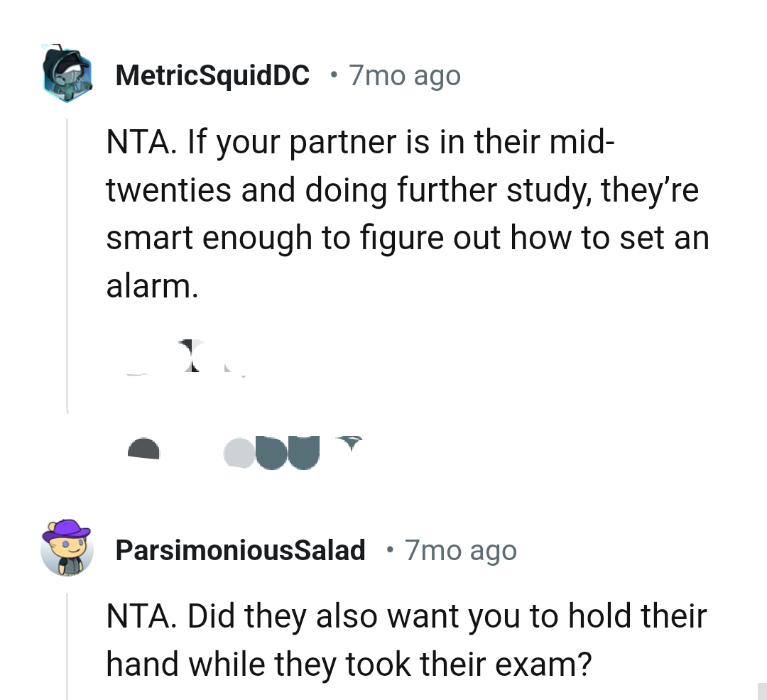Open ParsimoniousSalad's profile from the username
The height and width of the screenshot is (700, 767).
240,550
